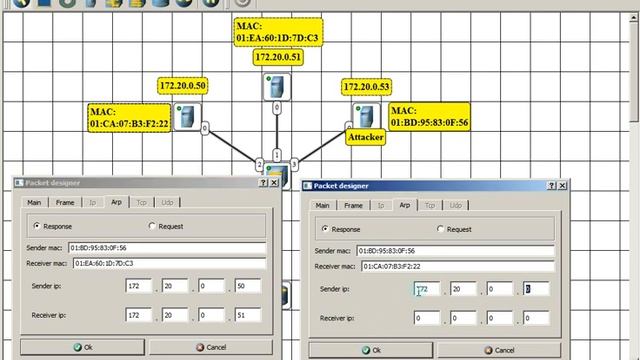Select the 172.20.0.51 IP note
This screenshot has width=640, height=360.
(278, 57)
